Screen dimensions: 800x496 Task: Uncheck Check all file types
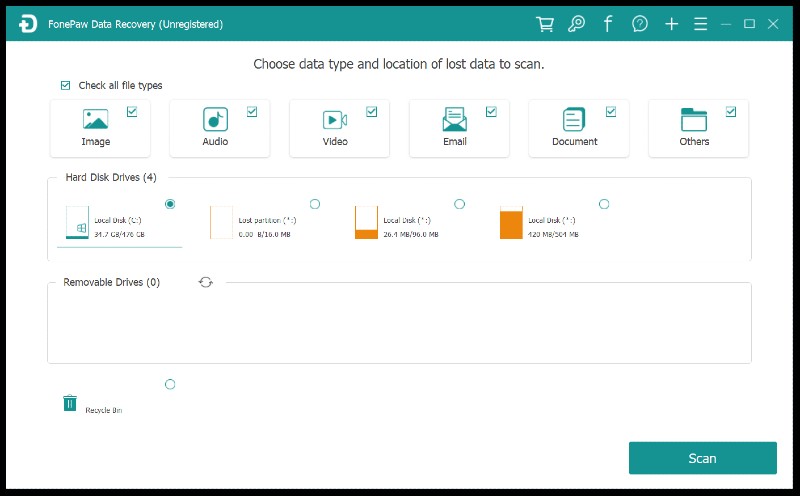pyautogui.click(x=65, y=85)
